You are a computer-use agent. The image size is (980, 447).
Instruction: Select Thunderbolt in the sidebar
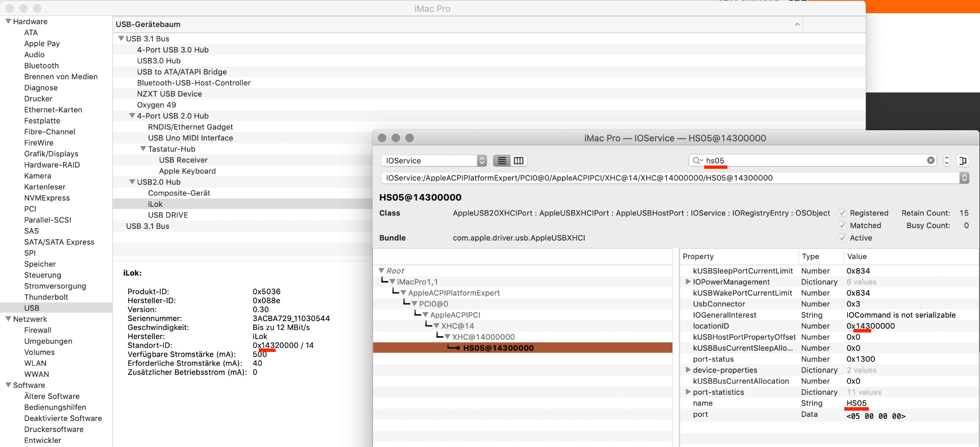(x=46, y=297)
